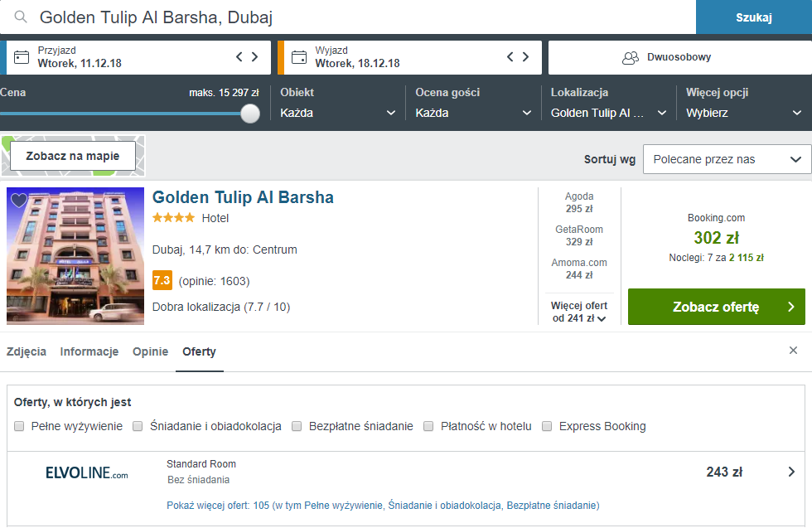
Task: Open the Zdjęcia tab
Action: 27,351
